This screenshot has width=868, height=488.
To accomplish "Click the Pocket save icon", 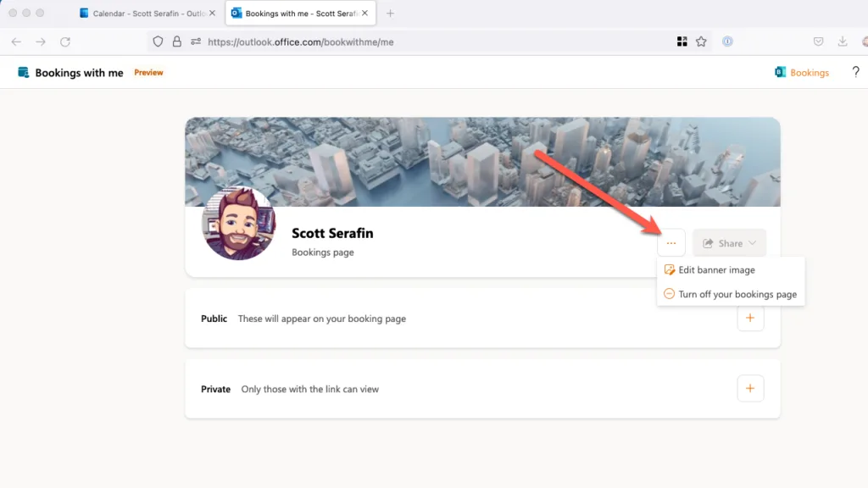I will pyautogui.click(x=818, y=42).
